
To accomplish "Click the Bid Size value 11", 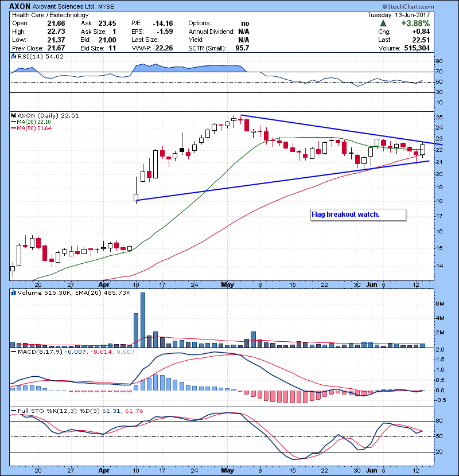I will point(112,48).
